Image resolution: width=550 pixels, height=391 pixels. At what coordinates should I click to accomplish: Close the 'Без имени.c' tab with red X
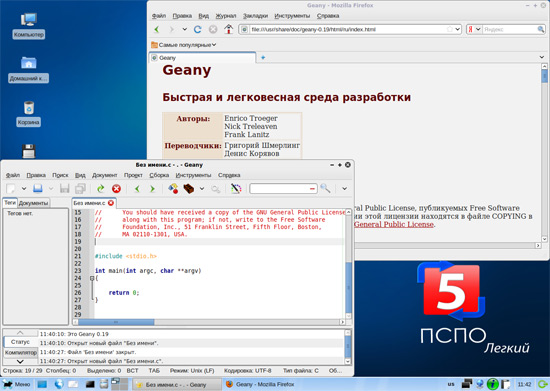pos(111,203)
